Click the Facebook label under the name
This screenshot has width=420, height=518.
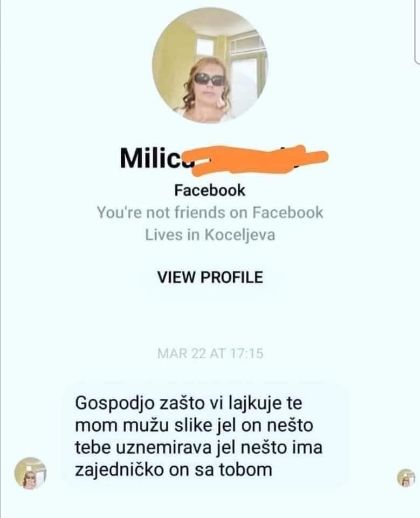click(x=210, y=190)
